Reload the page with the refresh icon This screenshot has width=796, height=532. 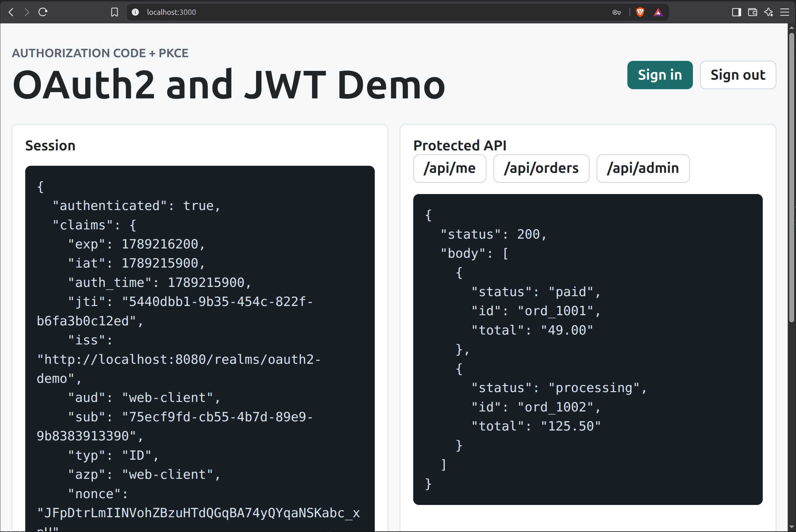tap(43, 12)
